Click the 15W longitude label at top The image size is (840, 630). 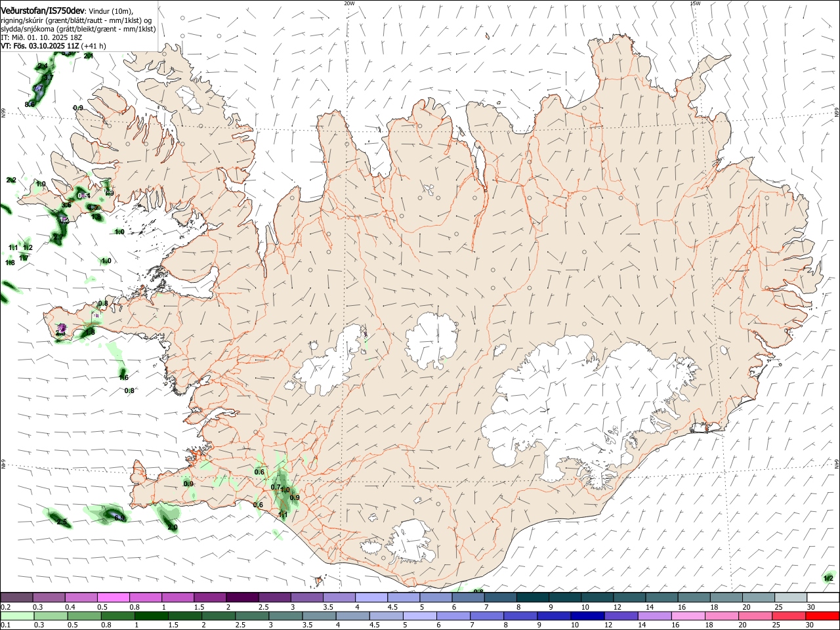[696, 3]
